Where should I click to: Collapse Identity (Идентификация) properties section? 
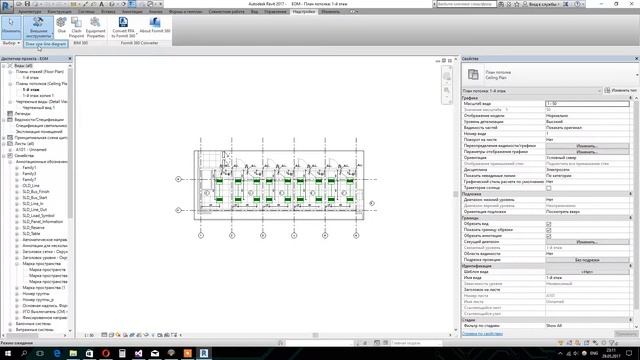631,266
